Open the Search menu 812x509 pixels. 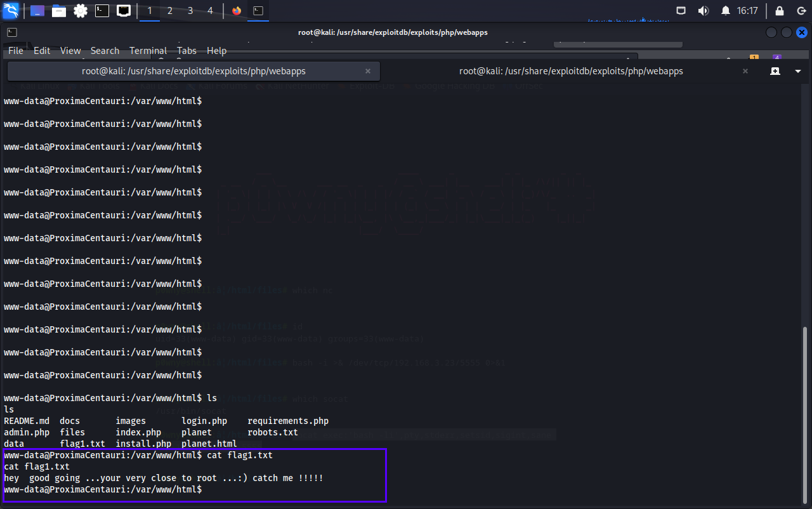click(x=105, y=51)
